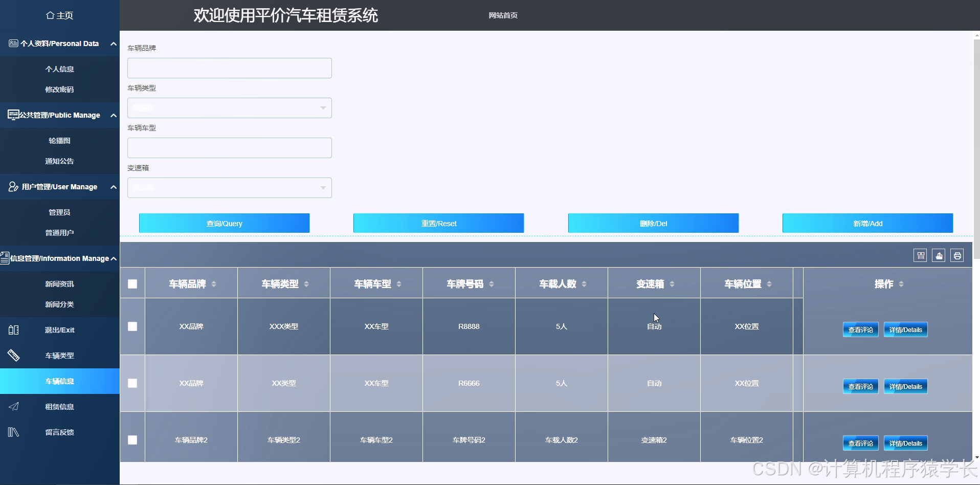980x485 pixels.
Task: Click 详情/Details on the R8888 row
Action: pos(905,329)
